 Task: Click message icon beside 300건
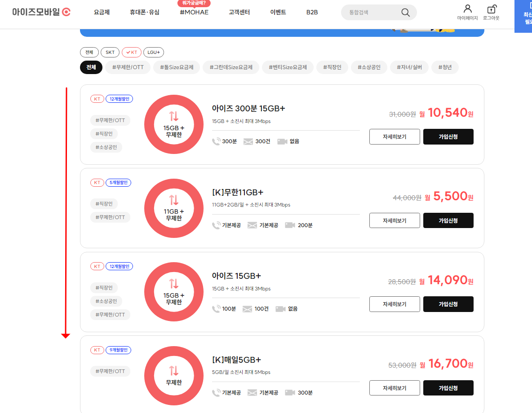(248, 141)
